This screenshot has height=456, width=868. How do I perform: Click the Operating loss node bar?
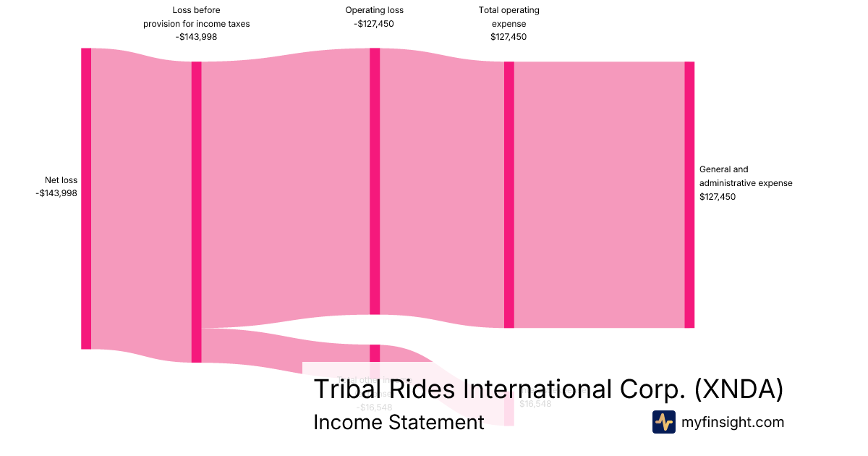pyautogui.click(x=375, y=181)
